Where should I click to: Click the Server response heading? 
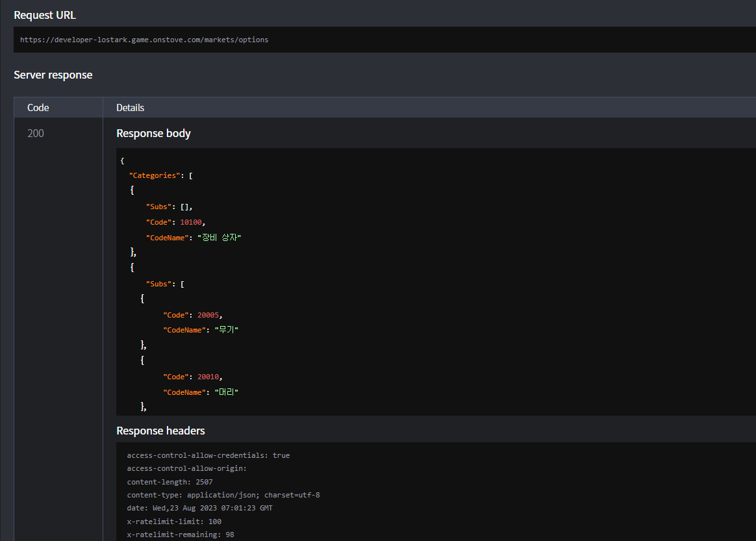tap(53, 75)
